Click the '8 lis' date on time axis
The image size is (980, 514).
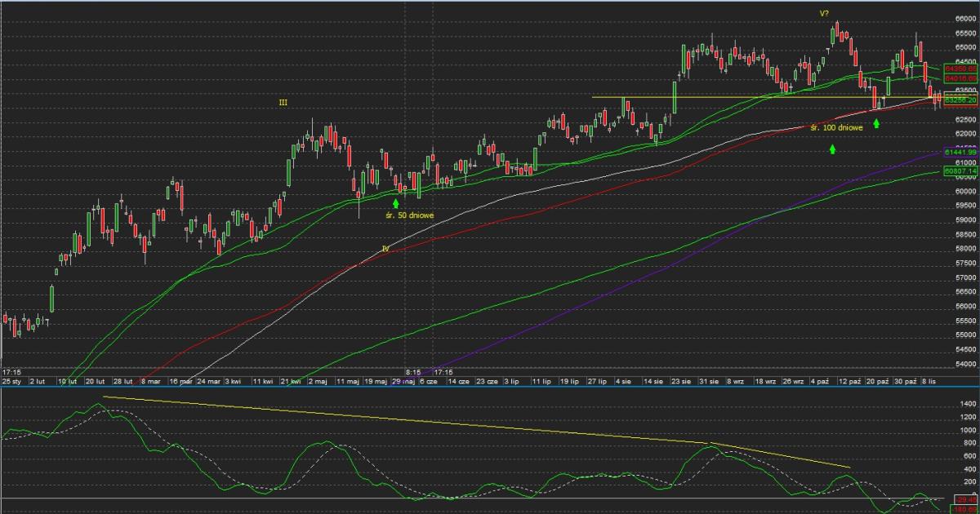(929, 381)
